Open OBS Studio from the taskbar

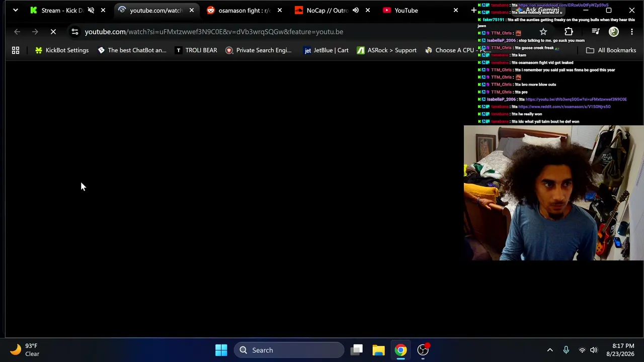[x=423, y=350]
